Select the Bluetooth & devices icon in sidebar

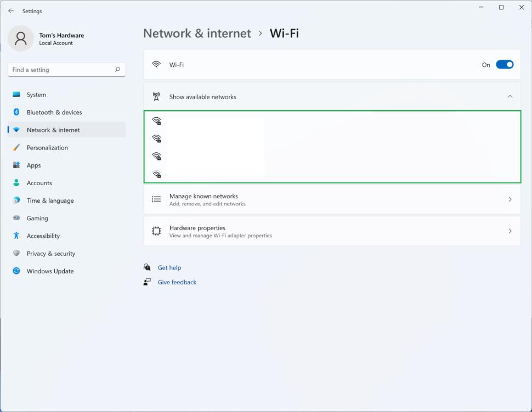click(16, 112)
